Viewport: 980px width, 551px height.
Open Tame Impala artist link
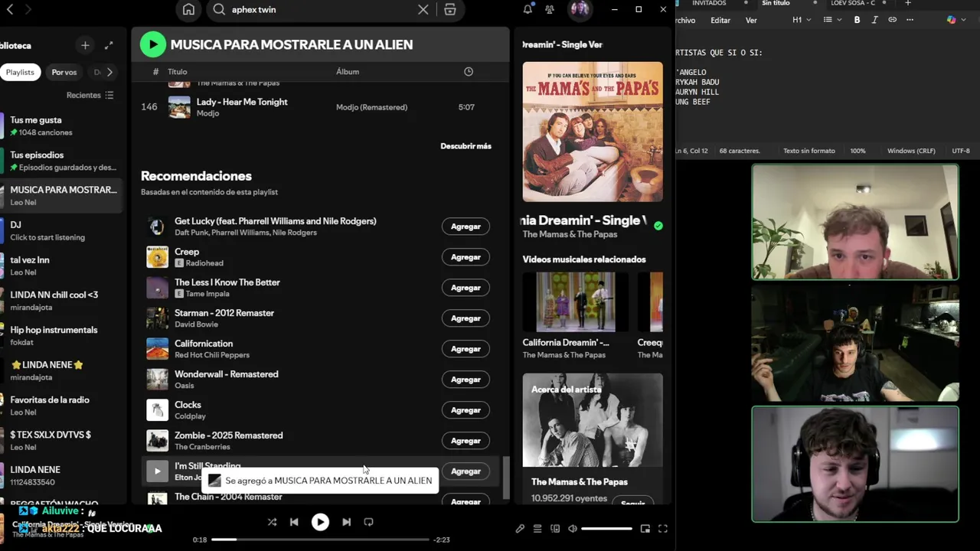[x=209, y=294]
